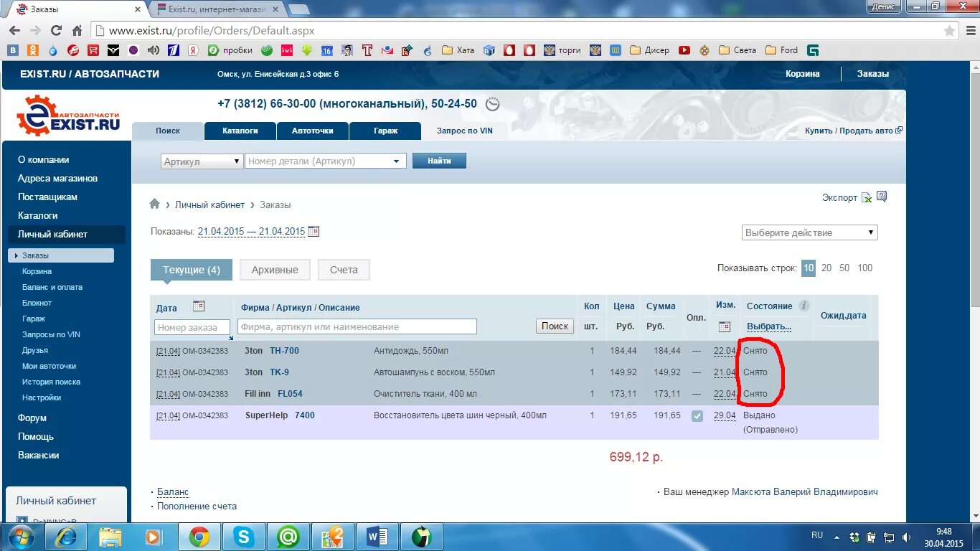Click the Пополнение счета link
980x551 pixels.
coord(197,506)
